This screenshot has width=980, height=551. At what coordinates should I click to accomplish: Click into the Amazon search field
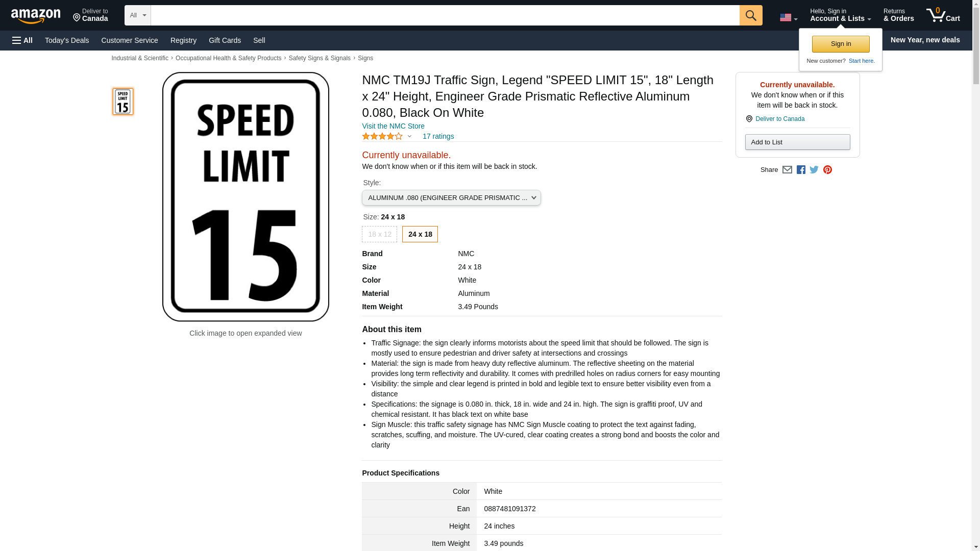[x=444, y=15]
